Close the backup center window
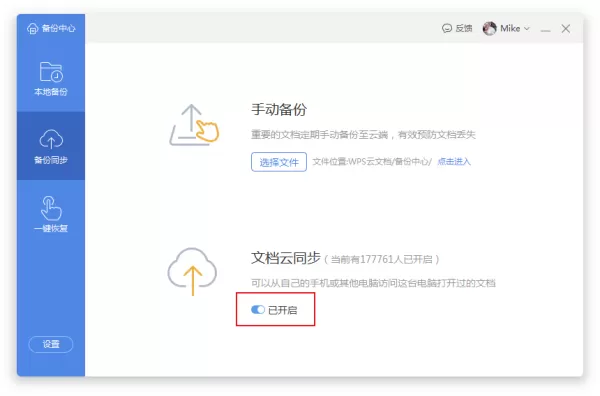This screenshot has height=396, width=600. coord(566,29)
